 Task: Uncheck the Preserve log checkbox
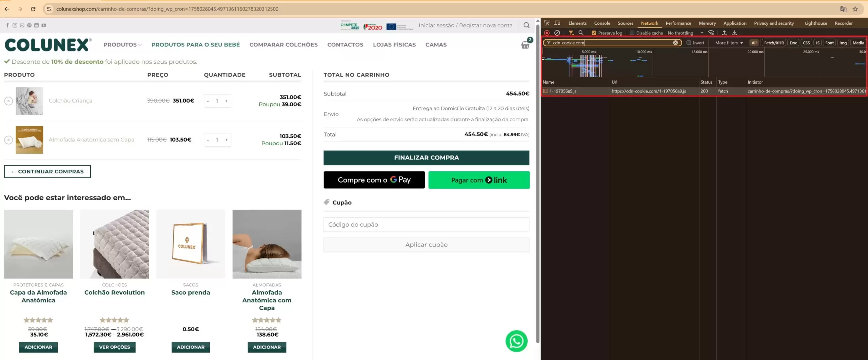tap(594, 33)
